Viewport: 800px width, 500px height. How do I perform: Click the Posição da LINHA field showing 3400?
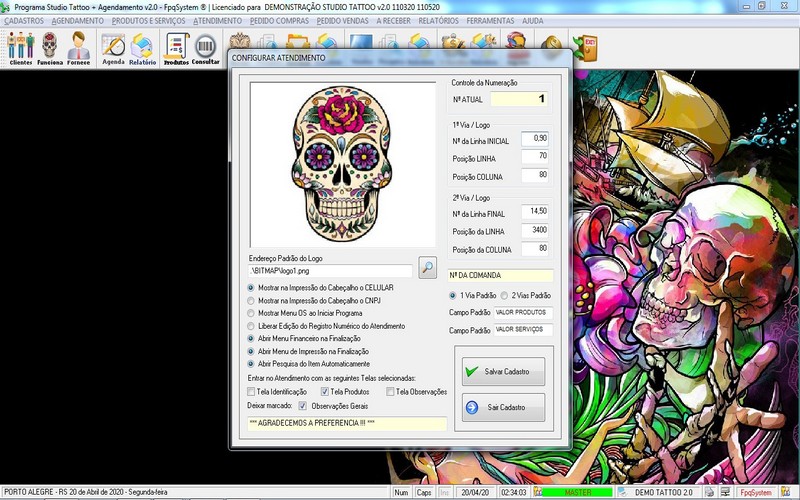[535, 230]
